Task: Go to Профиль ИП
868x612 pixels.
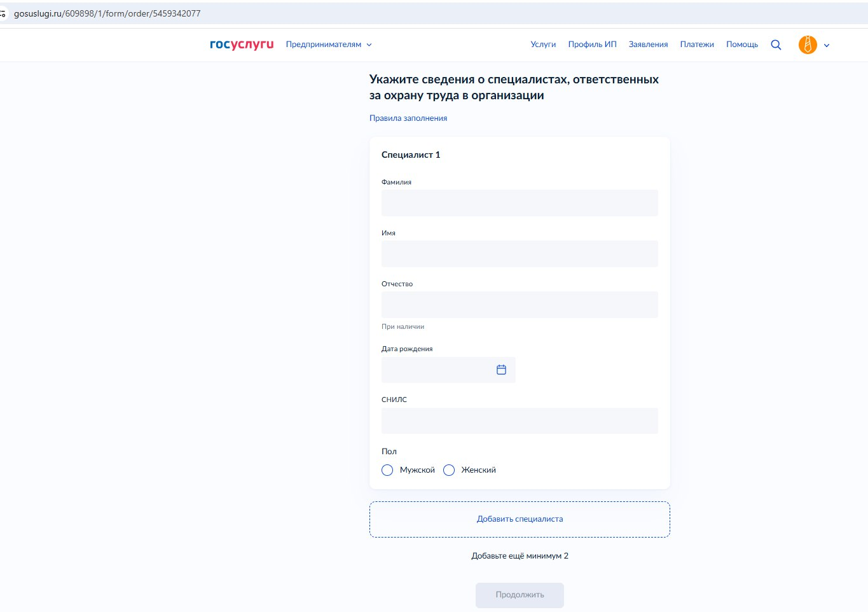Action: (x=592, y=45)
